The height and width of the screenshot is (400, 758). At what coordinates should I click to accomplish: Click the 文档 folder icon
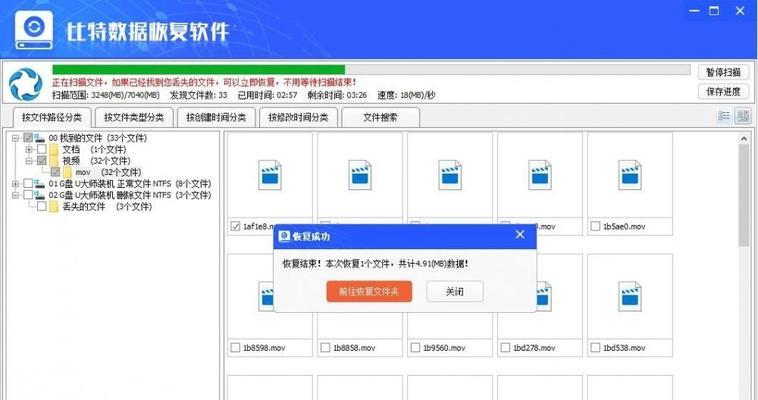54,149
